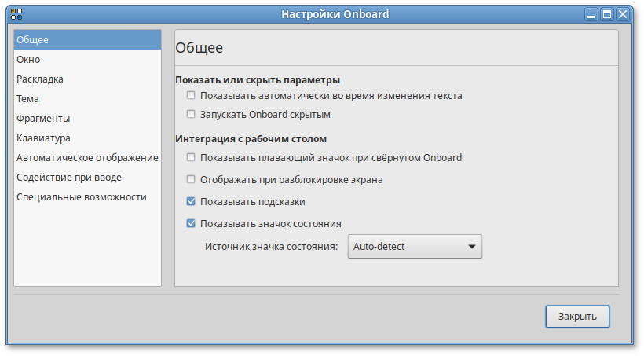The height and width of the screenshot is (356, 644).
Task: Go to Фрагменты section
Action: (x=87, y=119)
